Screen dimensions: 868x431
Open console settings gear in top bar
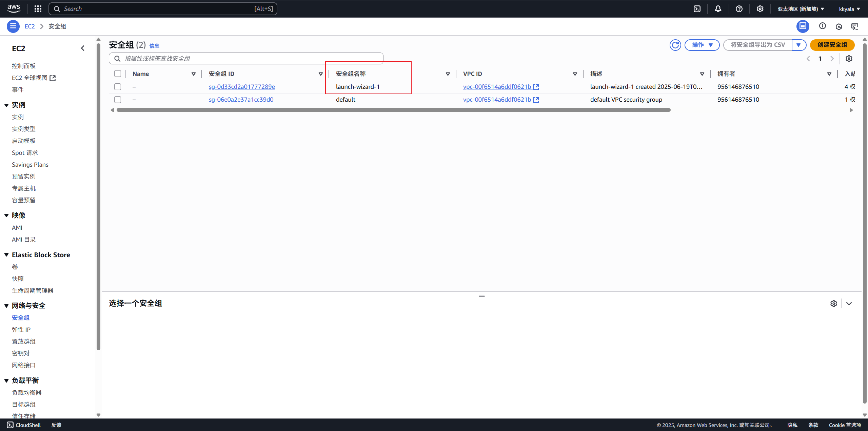click(x=760, y=9)
